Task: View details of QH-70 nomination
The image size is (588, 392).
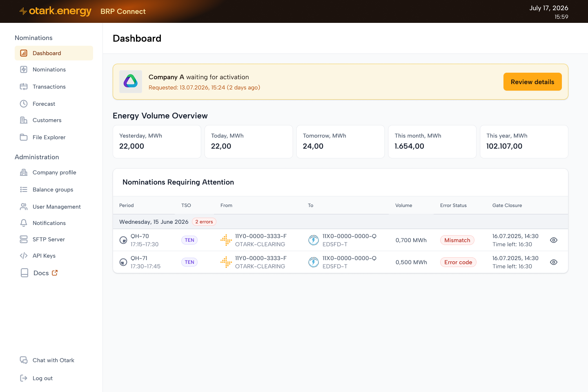Action: tap(554, 240)
